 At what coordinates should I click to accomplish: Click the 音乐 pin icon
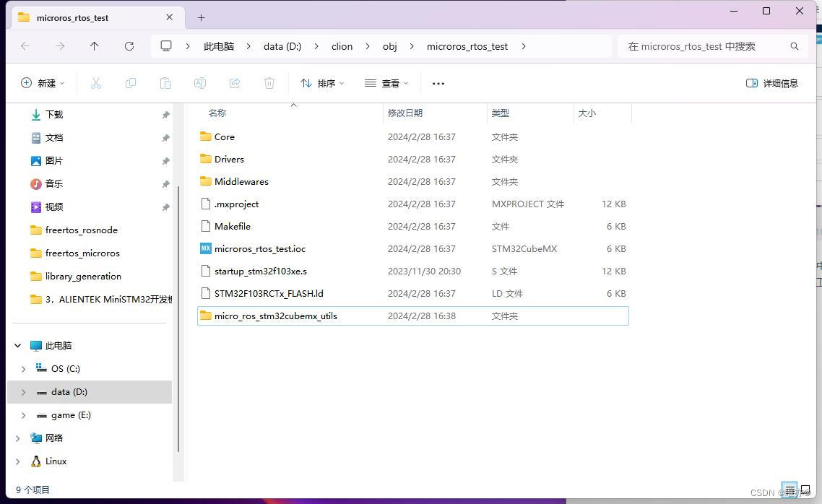(165, 184)
